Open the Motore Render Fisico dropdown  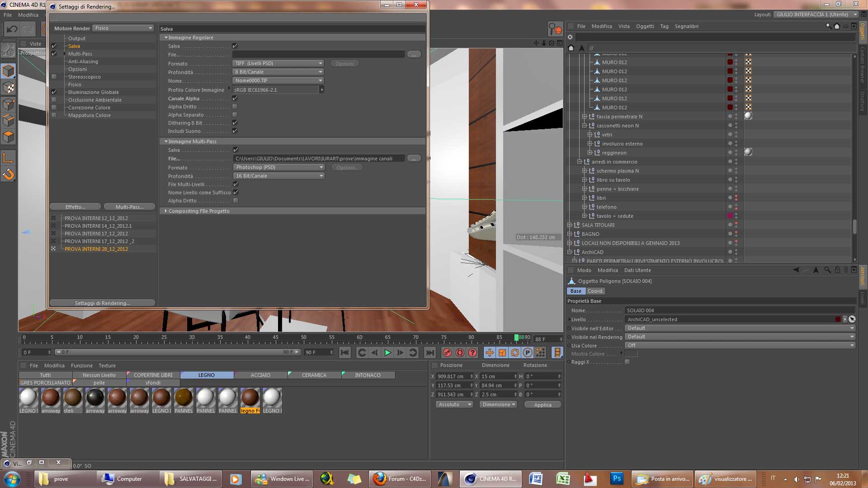[x=123, y=28]
